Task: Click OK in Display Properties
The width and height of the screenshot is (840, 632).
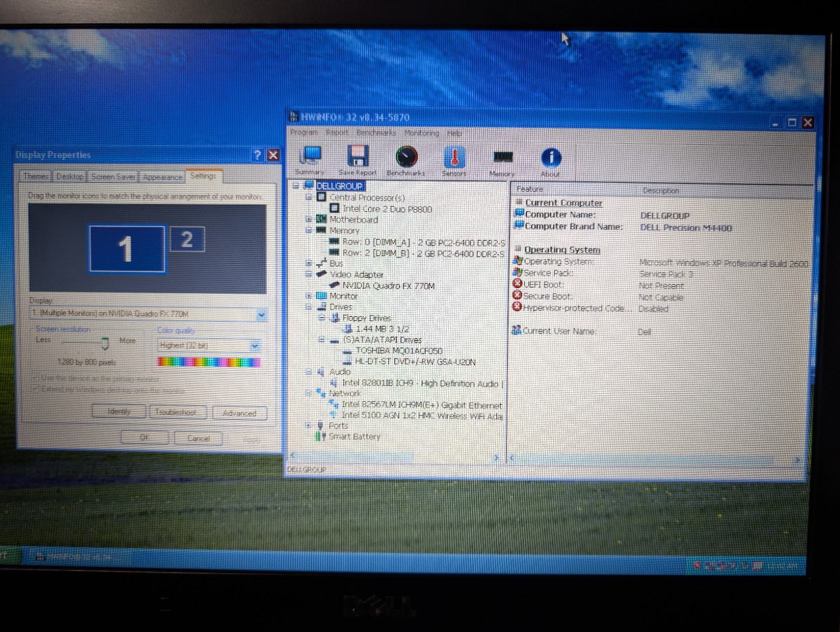Action: click(x=145, y=437)
